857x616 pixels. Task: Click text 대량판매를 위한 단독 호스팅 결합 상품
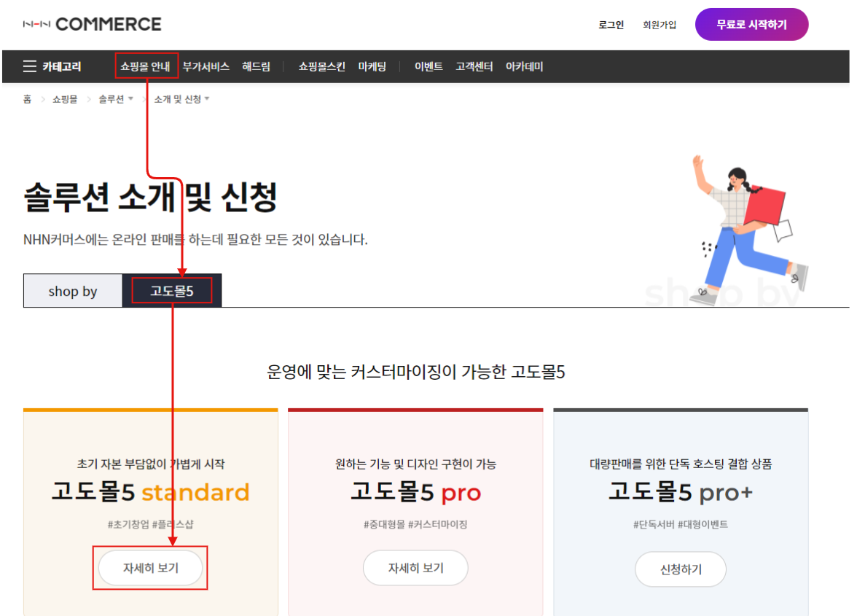click(681, 464)
